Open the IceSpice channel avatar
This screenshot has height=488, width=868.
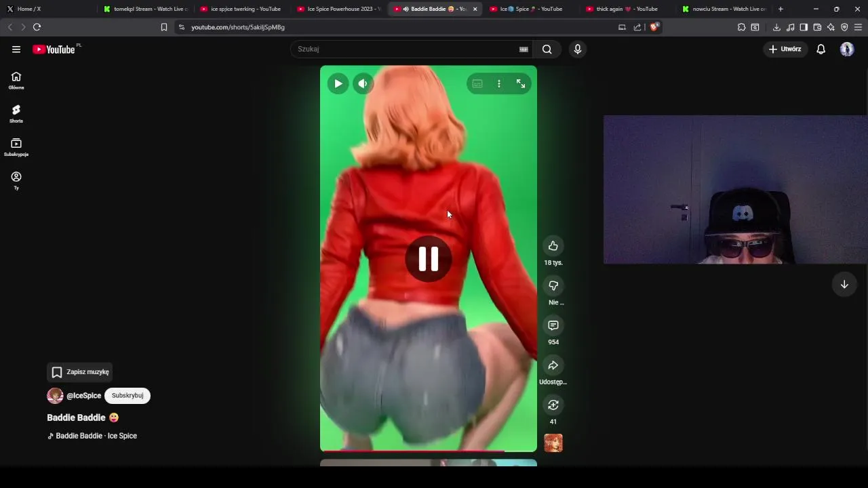[x=55, y=396]
